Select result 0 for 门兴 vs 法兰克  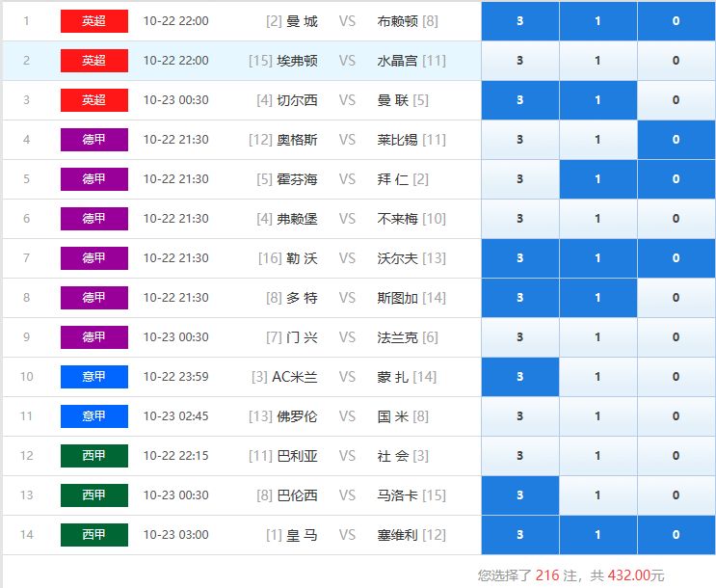pos(676,337)
